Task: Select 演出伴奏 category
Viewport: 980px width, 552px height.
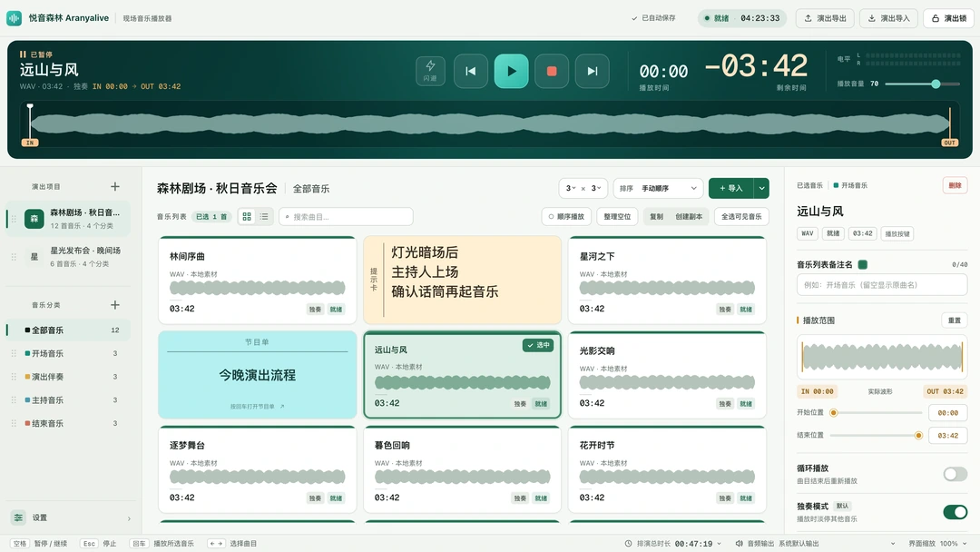Action: [69, 377]
